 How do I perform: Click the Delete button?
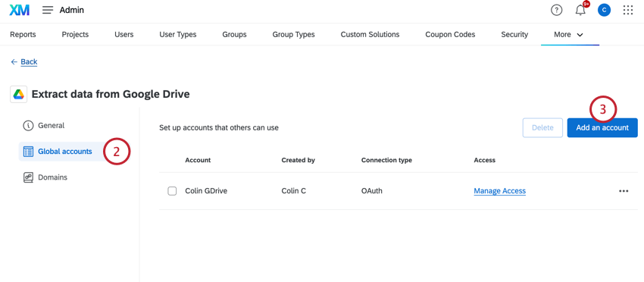[542, 128]
